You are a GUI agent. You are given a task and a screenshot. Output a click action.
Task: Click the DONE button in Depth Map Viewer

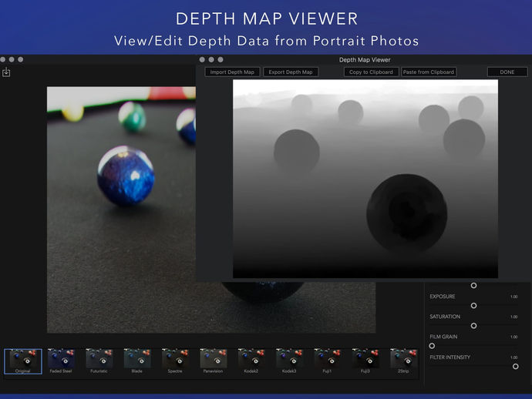tap(507, 72)
